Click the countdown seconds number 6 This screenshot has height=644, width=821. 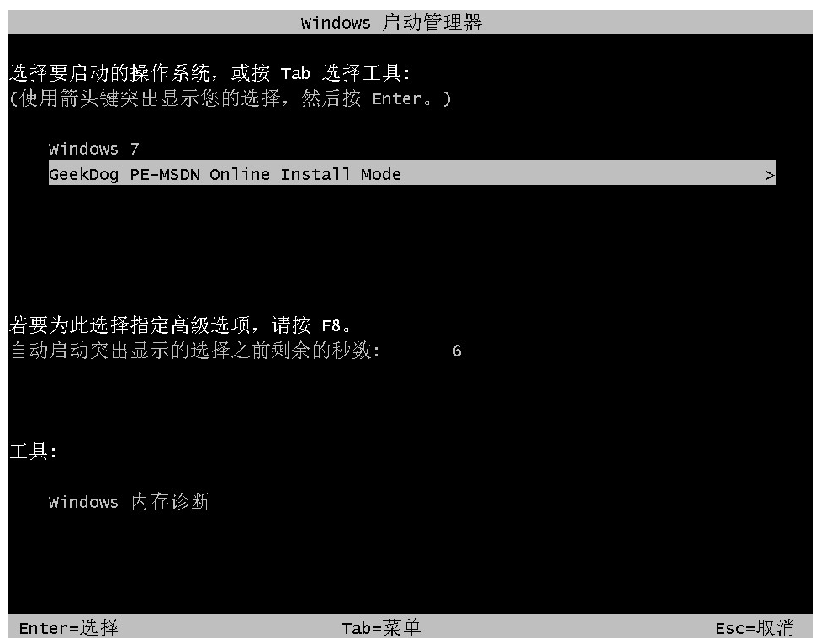click(457, 351)
